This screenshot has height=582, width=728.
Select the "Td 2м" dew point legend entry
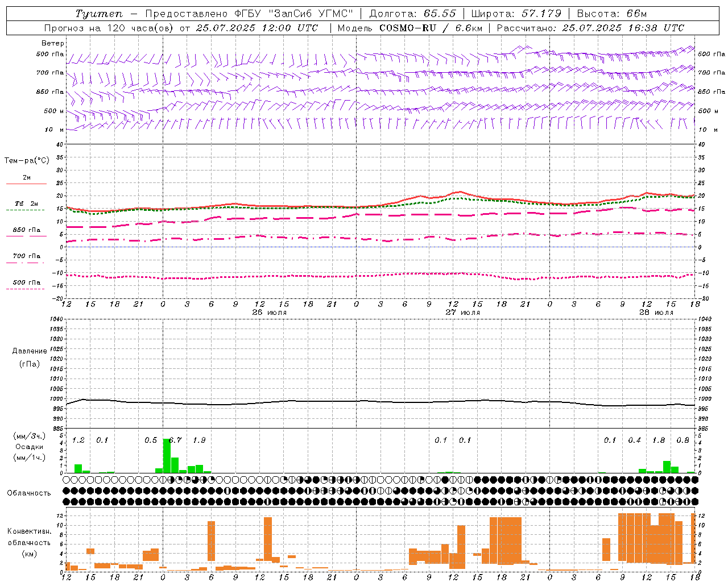[26, 203]
